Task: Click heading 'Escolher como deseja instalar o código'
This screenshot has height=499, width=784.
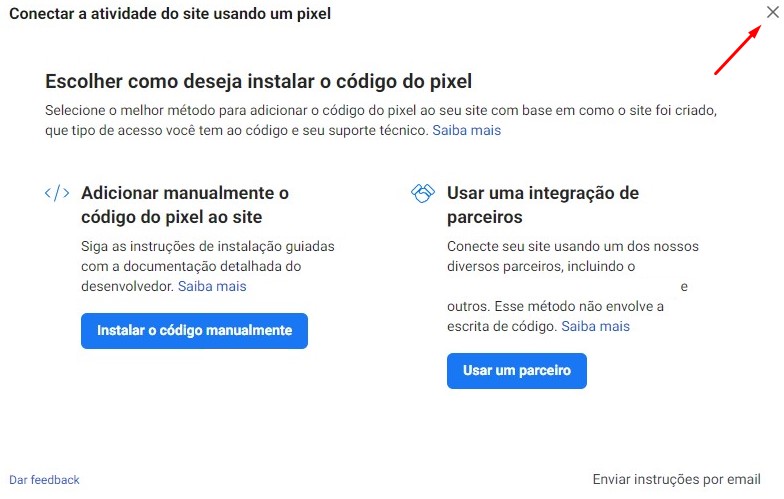Action: 258,81
